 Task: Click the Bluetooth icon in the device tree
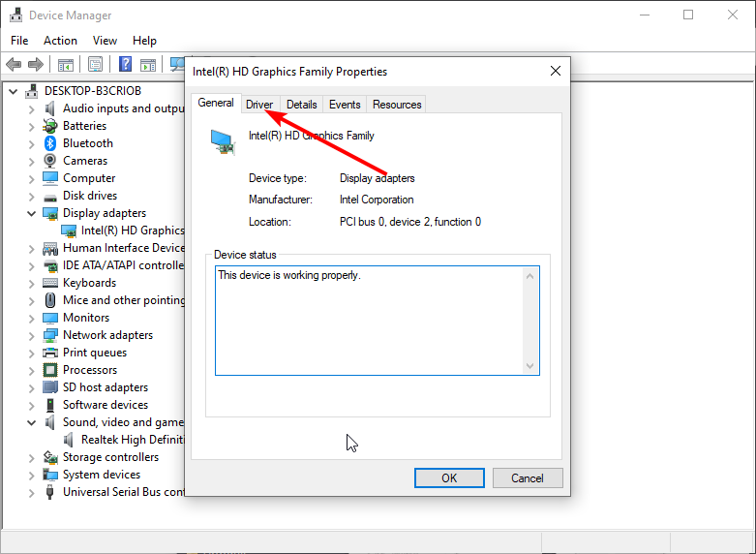pos(50,143)
